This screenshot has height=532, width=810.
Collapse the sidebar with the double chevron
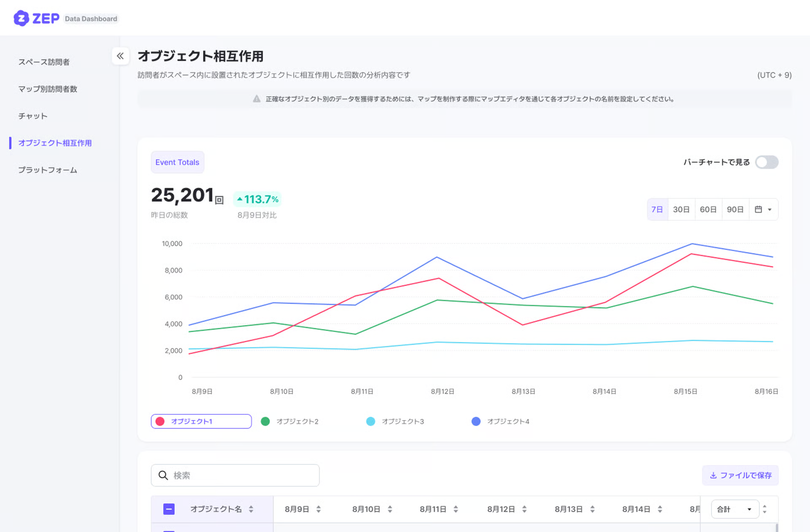[x=120, y=56]
